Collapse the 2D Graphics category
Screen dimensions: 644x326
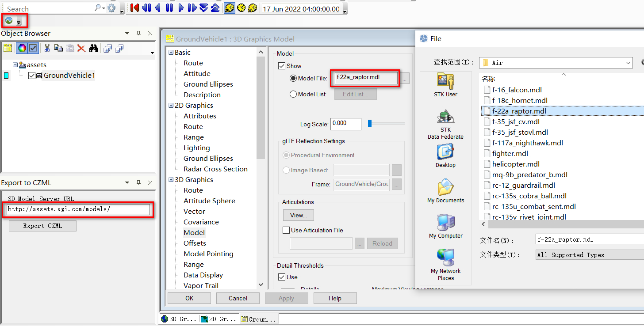(171, 106)
